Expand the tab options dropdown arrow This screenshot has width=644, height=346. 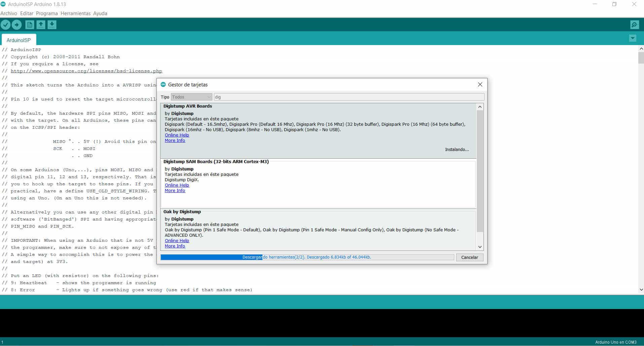click(633, 38)
